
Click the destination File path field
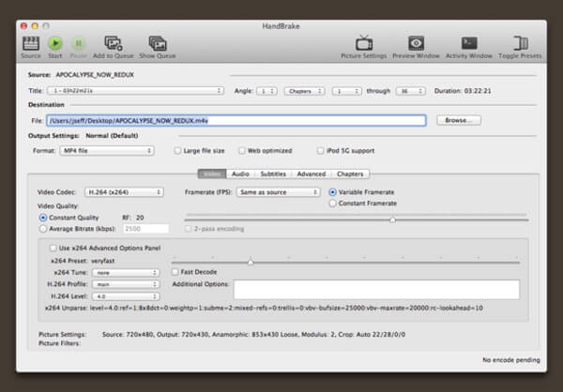tap(235, 120)
